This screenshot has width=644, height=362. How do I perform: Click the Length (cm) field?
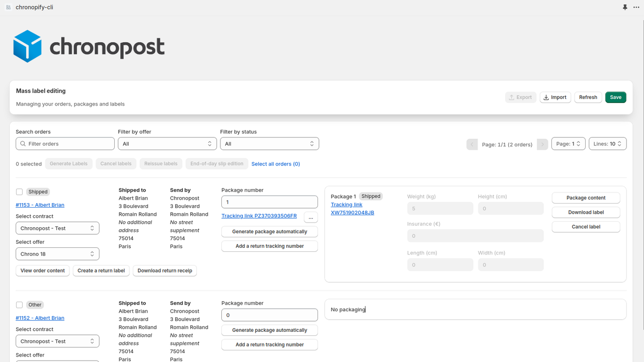tap(440, 265)
